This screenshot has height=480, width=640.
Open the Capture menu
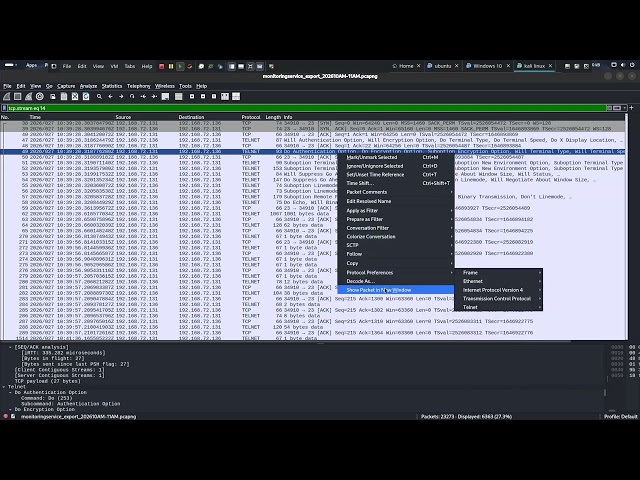66,86
